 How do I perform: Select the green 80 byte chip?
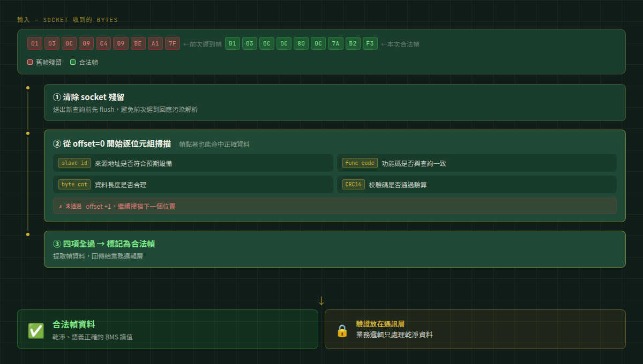click(301, 43)
